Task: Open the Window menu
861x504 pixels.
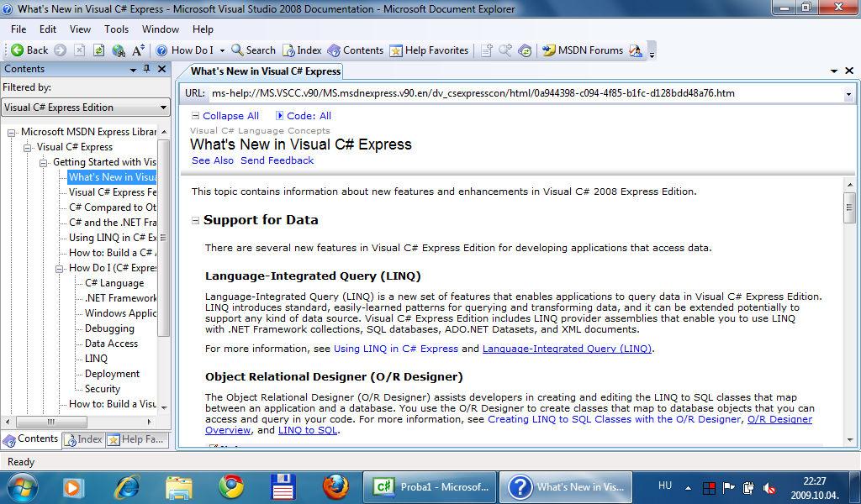Action: [x=161, y=29]
